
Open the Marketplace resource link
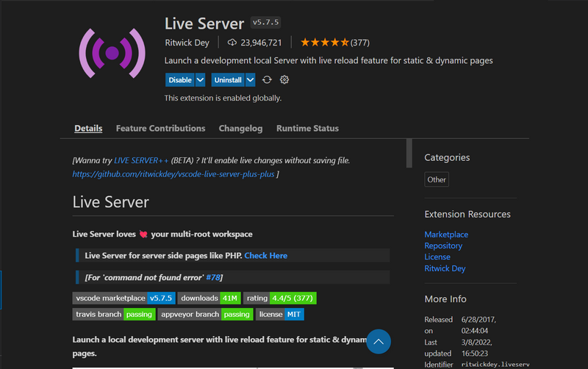coord(446,234)
